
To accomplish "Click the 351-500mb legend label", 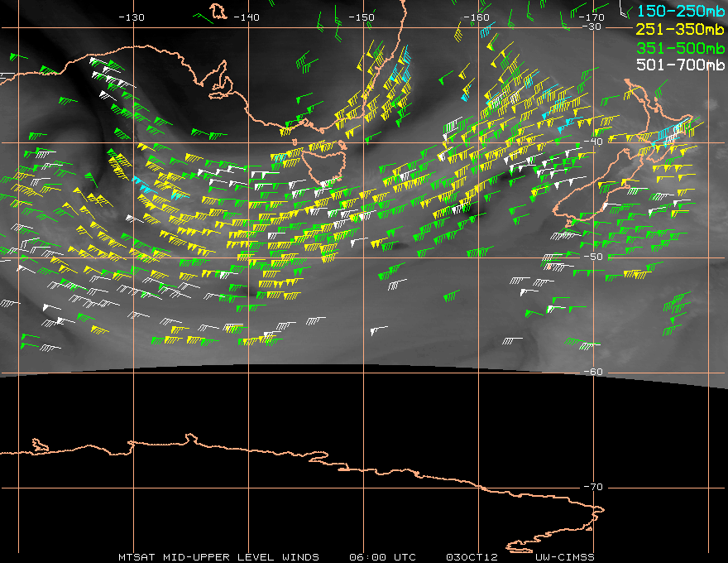I will 680,48.
